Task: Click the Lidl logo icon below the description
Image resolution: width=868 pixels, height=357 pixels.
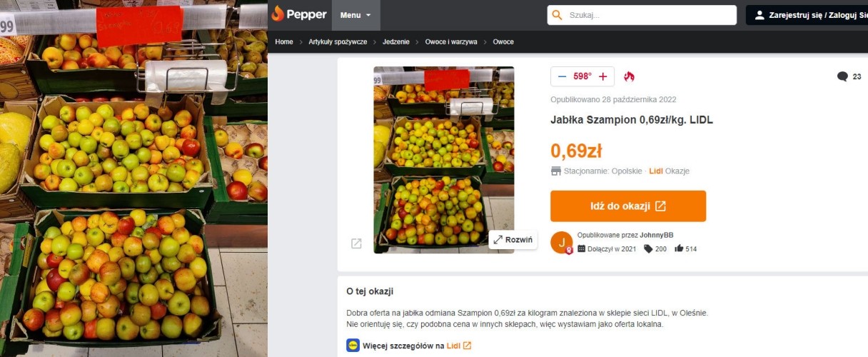Action: coord(353,346)
